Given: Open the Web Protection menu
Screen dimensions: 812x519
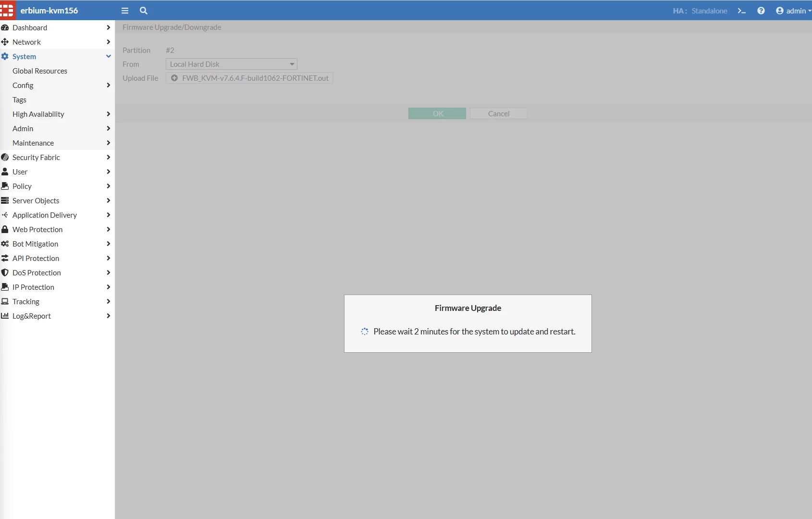Looking at the screenshot, I should [57, 229].
